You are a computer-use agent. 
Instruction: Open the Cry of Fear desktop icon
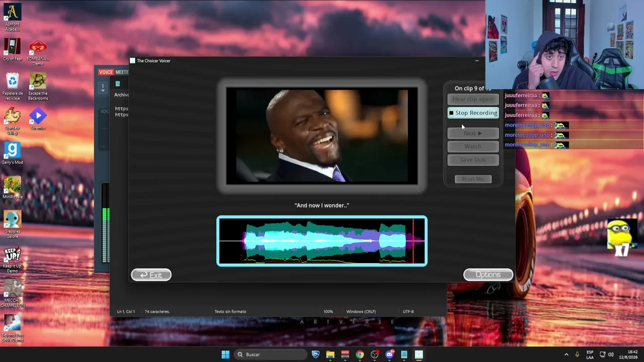pyautogui.click(x=12, y=50)
